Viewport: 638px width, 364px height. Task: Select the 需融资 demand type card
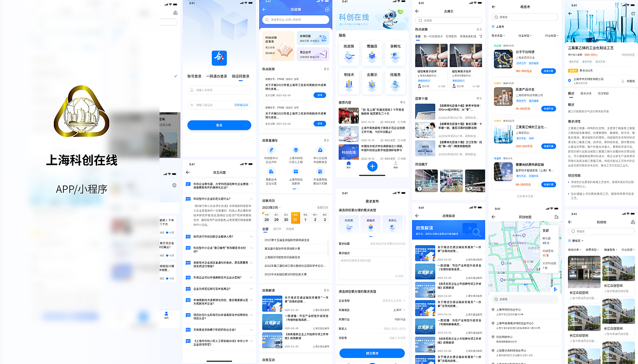tap(370, 224)
